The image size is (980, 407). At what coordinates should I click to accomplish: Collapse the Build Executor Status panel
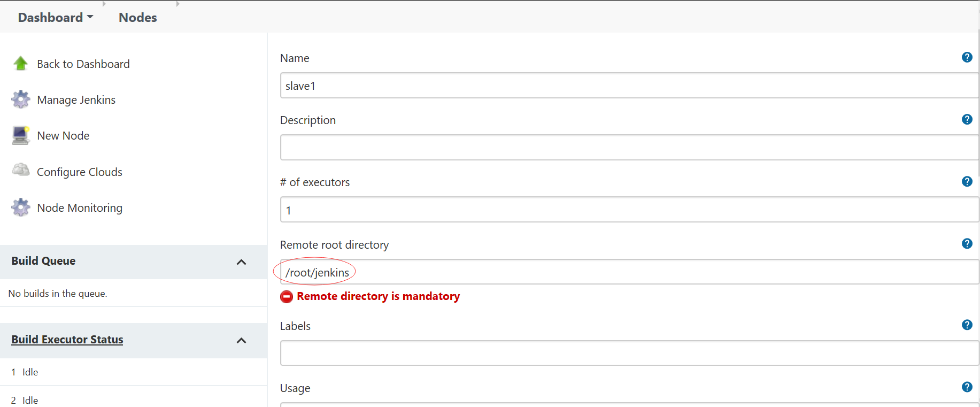click(x=241, y=341)
